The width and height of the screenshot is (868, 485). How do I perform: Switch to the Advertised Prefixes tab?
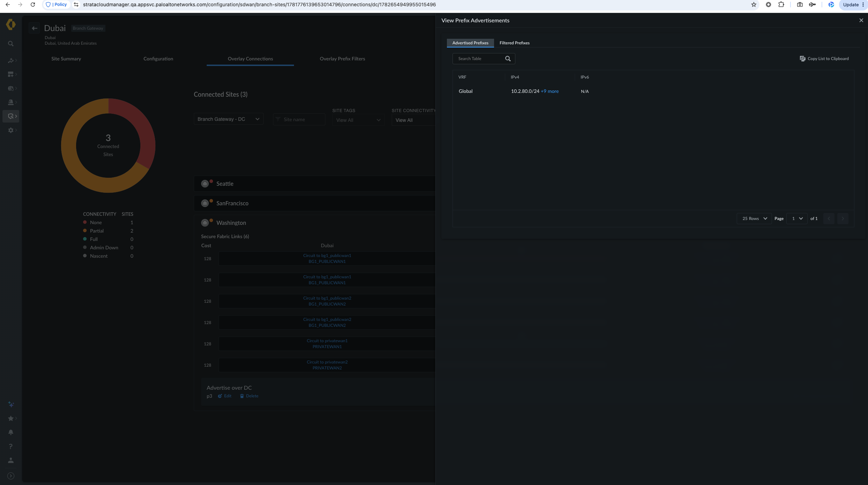tap(470, 43)
